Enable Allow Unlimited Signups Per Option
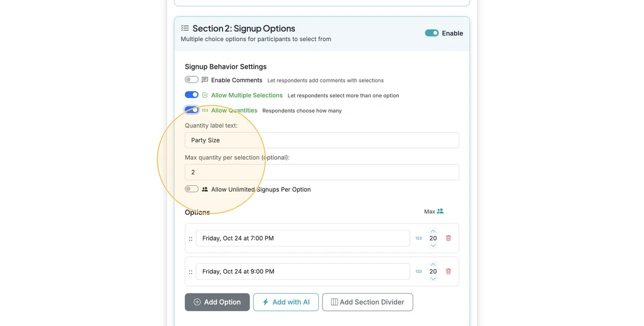Image resolution: width=644 pixels, height=326 pixels. [192, 189]
